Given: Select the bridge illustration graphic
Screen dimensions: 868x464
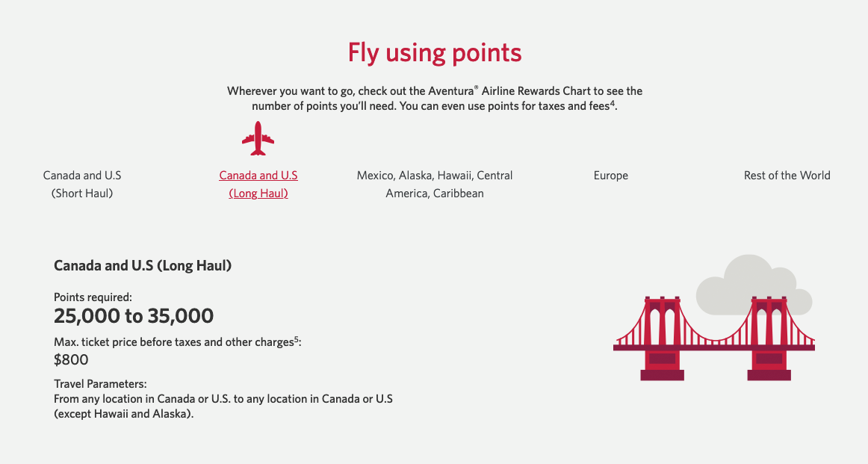Looking at the screenshot, I should click(713, 336).
